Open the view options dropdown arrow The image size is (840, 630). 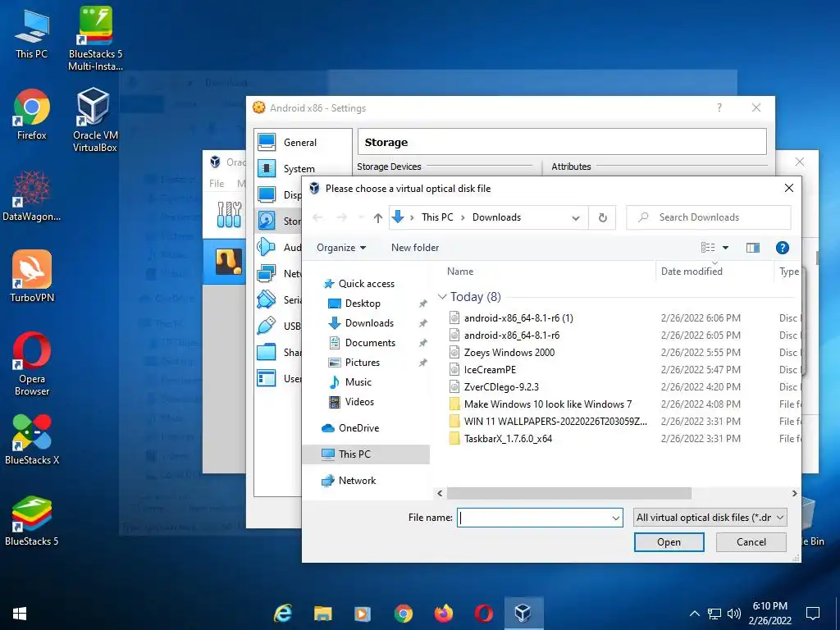pyautogui.click(x=725, y=248)
